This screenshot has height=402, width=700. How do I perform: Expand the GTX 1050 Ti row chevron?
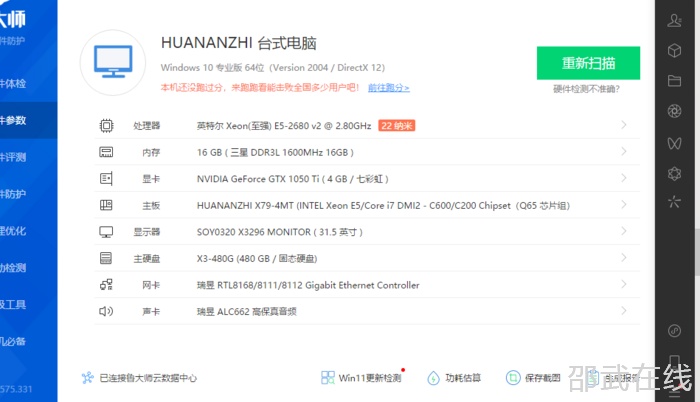pyautogui.click(x=624, y=178)
